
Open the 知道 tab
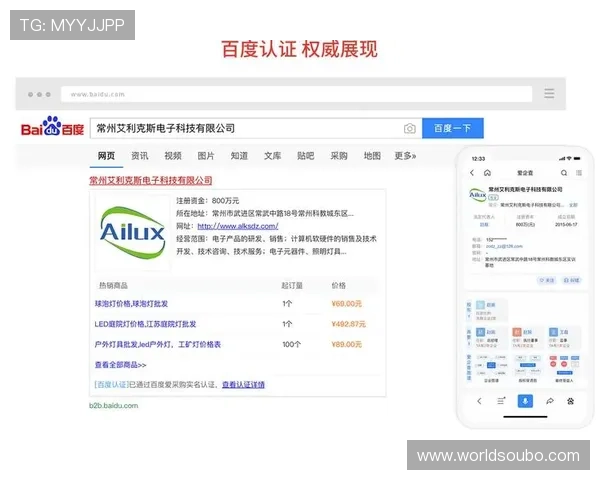(x=239, y=156)
